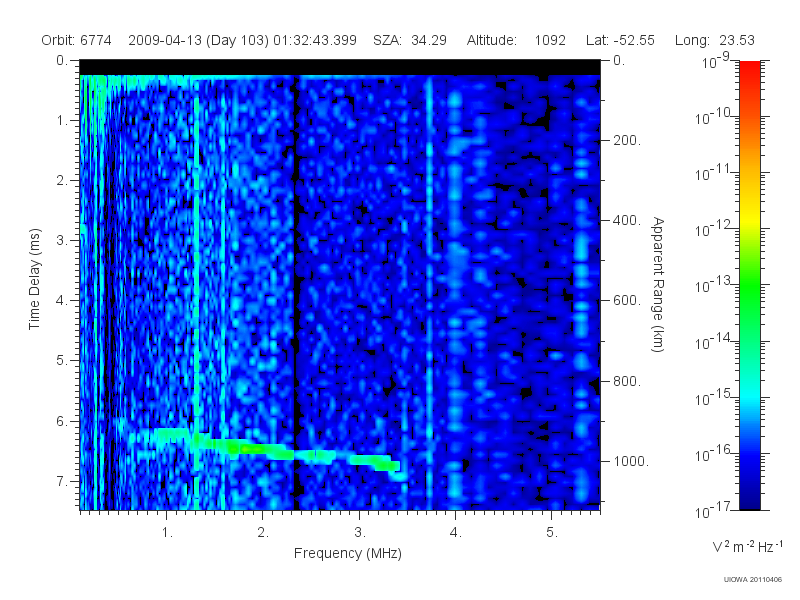
Task: Click the "SZA: 34.29" value
Action: coord(410,40)
